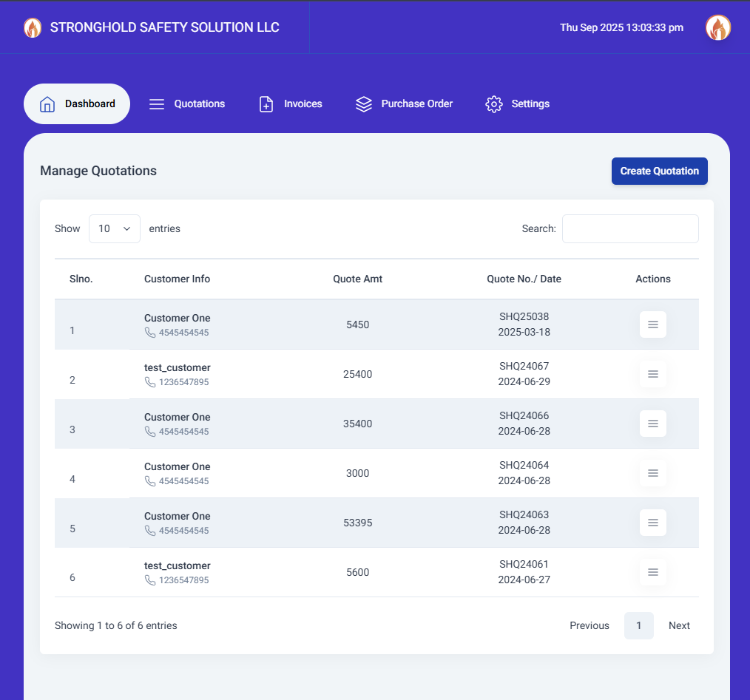Open actions menu for quote SHQ25038
The image size is (750, 700).
(x=652, y=324)
